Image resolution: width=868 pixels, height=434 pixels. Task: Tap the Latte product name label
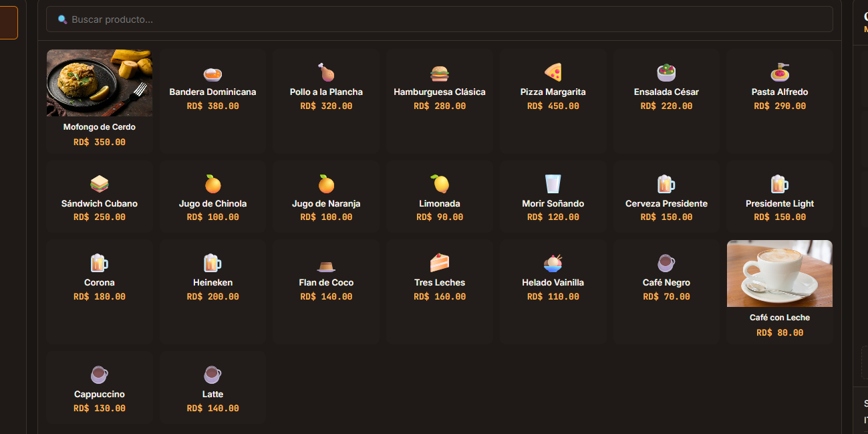click(212, 394)
